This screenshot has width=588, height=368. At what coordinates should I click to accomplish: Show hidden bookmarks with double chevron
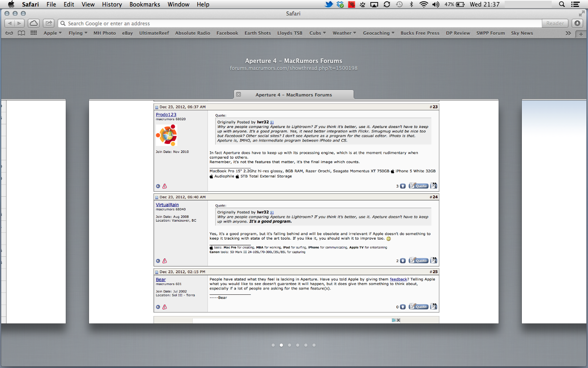[568, 33]
